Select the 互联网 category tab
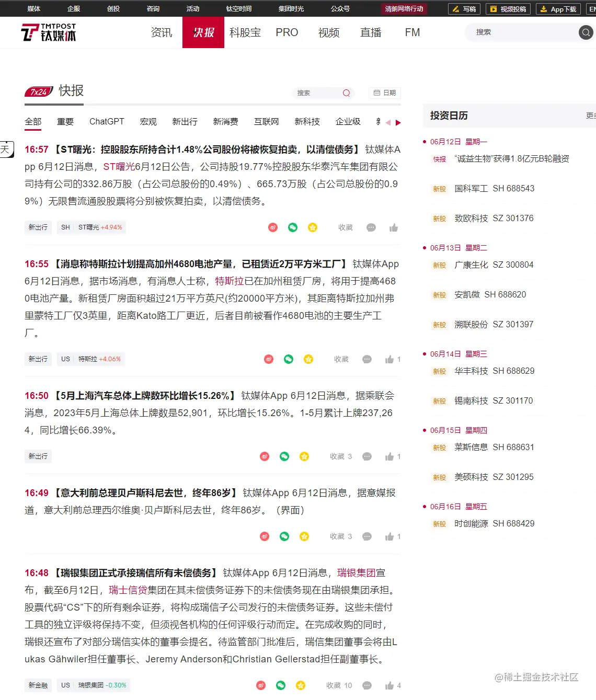 coord(267,121)
